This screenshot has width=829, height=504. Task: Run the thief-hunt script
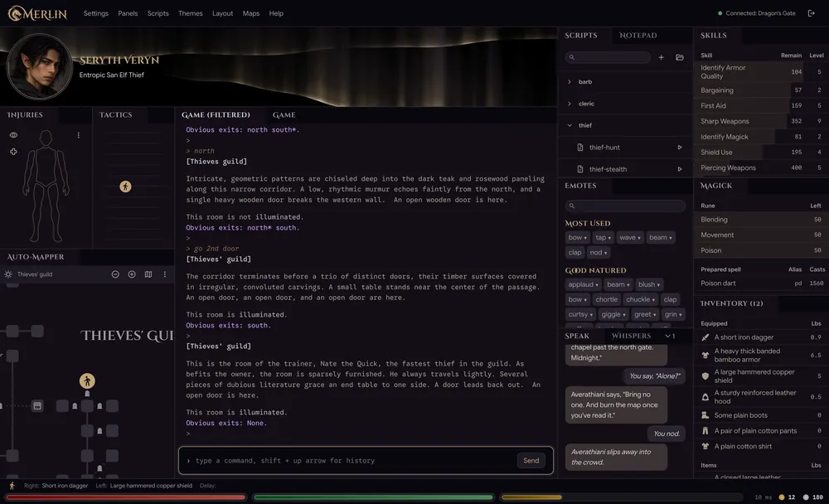coord(680,147)
